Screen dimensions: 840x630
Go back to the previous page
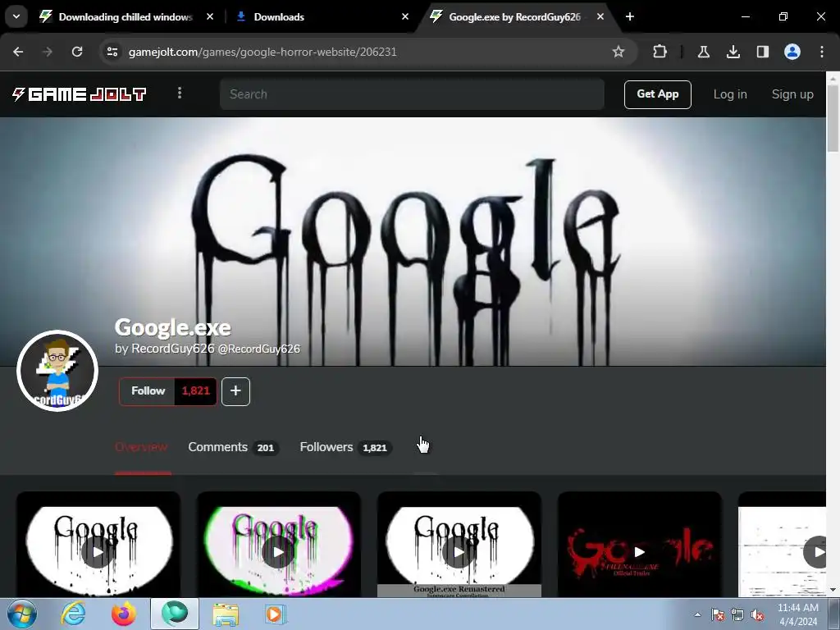tap(18, 52)
